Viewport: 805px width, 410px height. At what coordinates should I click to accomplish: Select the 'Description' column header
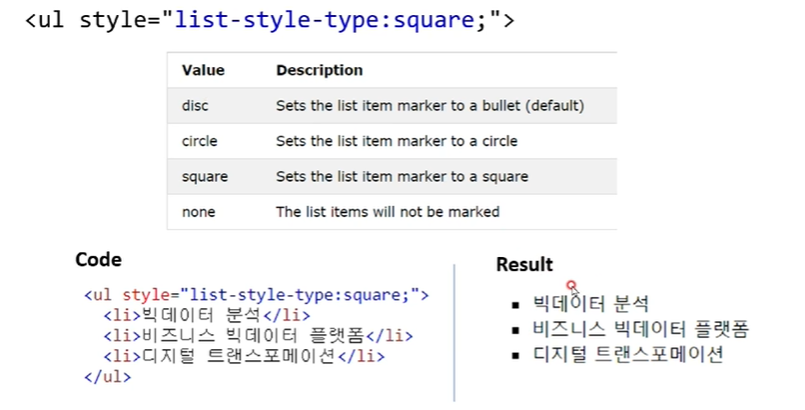tap(319, 70)
